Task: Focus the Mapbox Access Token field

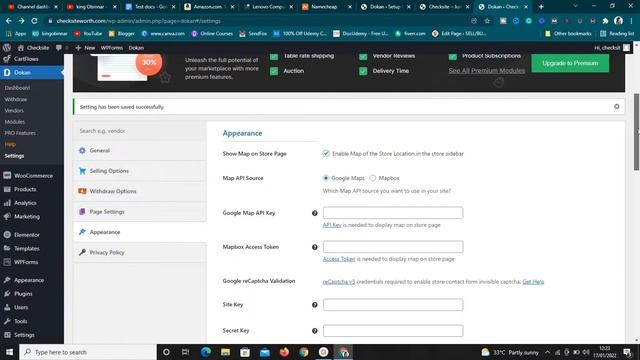Action: pyautogui.click(x=393, y=247)
